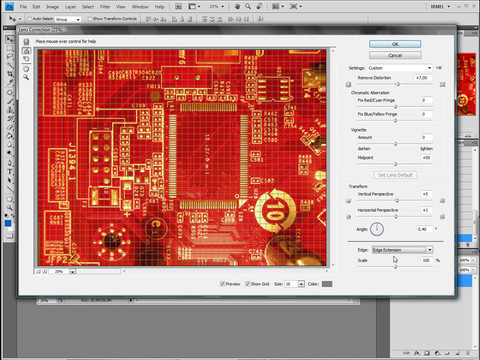
Task: Open the Settings Custom dropdown
Action: (x=400, y=68)
